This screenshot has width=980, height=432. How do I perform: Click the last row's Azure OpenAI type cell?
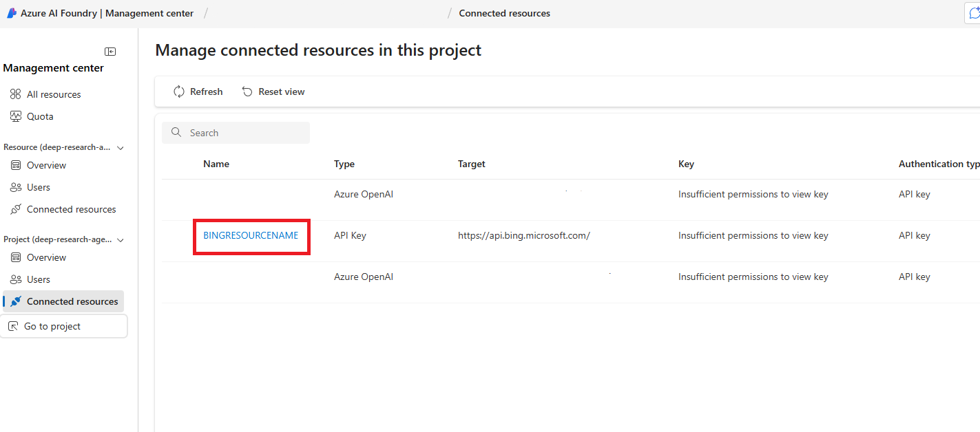tap(364, 277)
